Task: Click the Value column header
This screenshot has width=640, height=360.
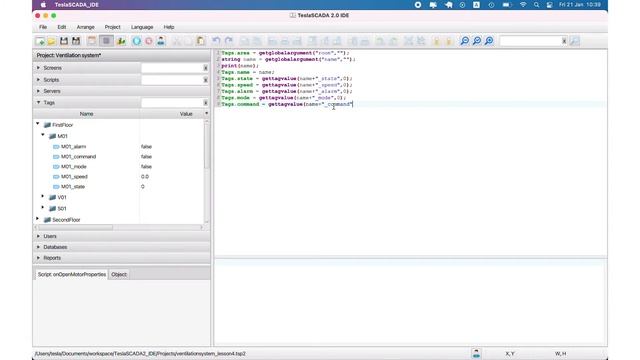Action: point(186,114)
